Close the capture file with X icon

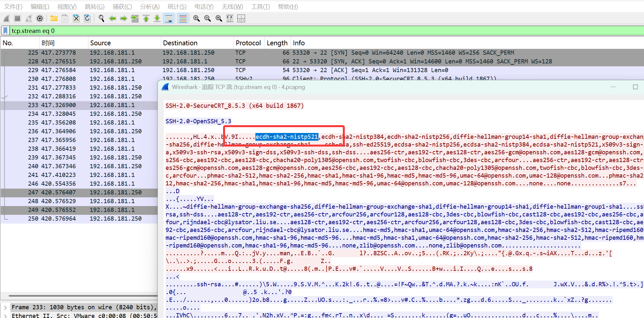(x=76, y=18)
